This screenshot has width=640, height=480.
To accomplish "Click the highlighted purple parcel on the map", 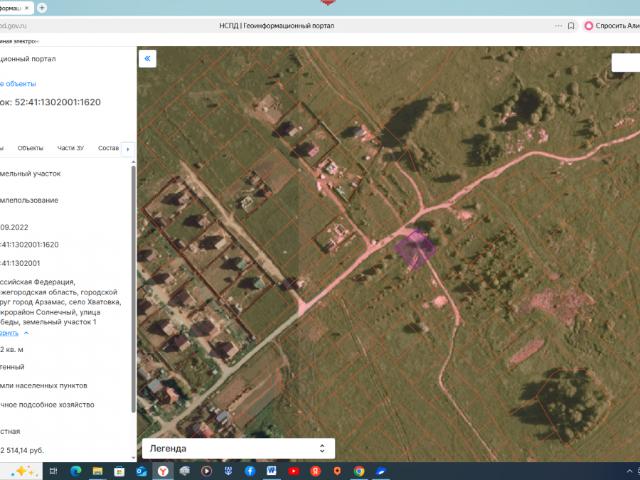I will click(x=415, y=249).
